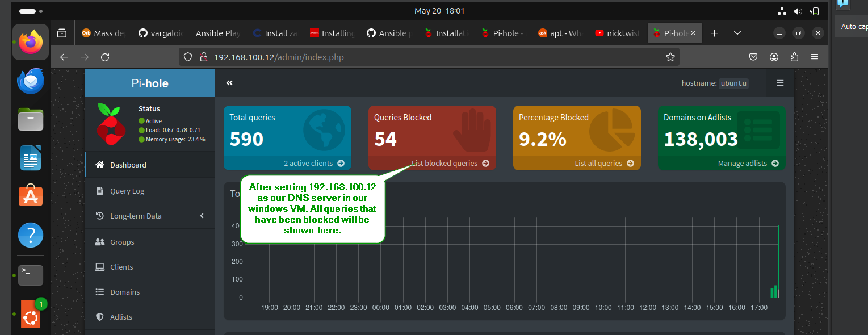The image size is (868, 335).
Task: Click the hostname 'ubuntu' label
Action: 733,83
